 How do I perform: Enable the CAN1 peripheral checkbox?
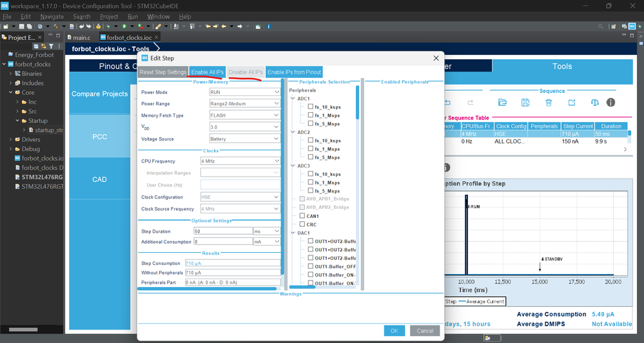pos(302,215)
